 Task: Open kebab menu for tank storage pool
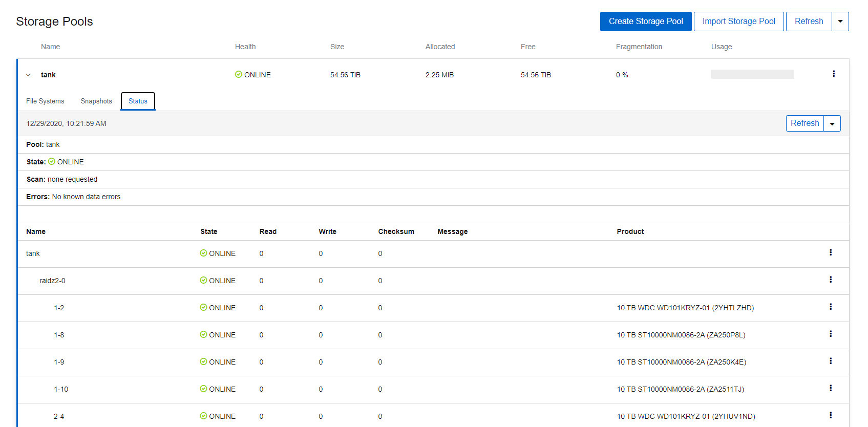pos(834,74)
